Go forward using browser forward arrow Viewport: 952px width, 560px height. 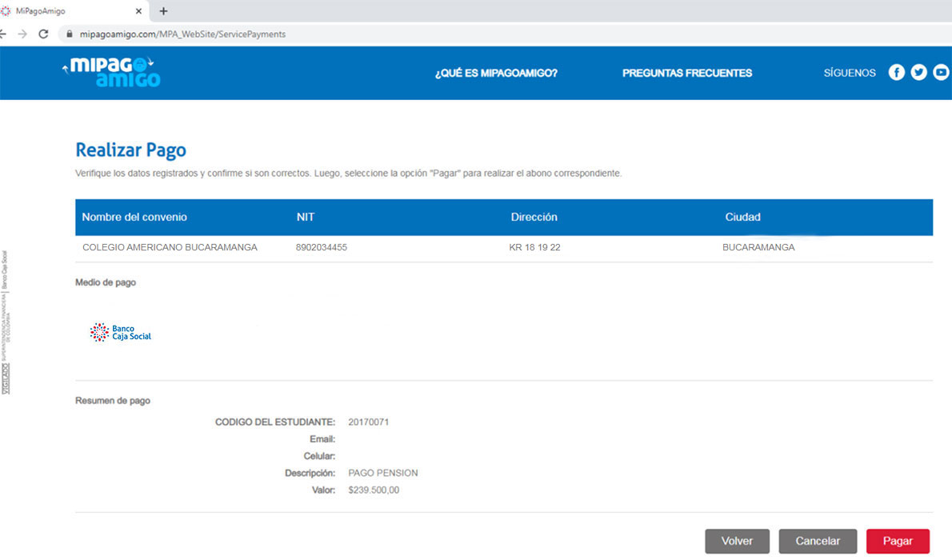pos(22,34)
